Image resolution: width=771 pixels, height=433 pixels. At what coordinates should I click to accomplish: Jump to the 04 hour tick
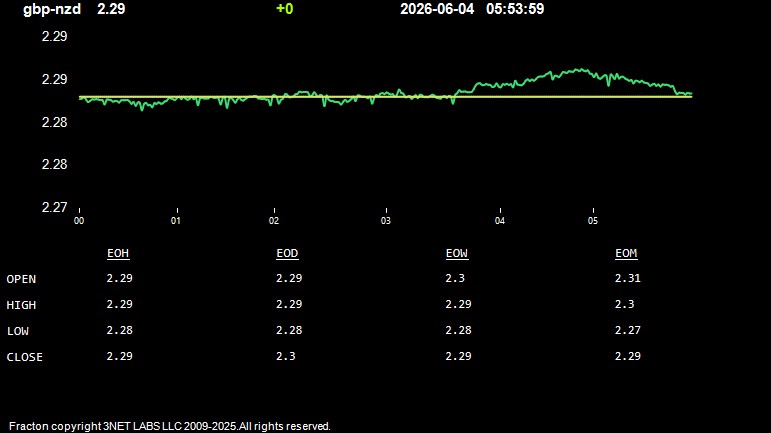point(500,221)
